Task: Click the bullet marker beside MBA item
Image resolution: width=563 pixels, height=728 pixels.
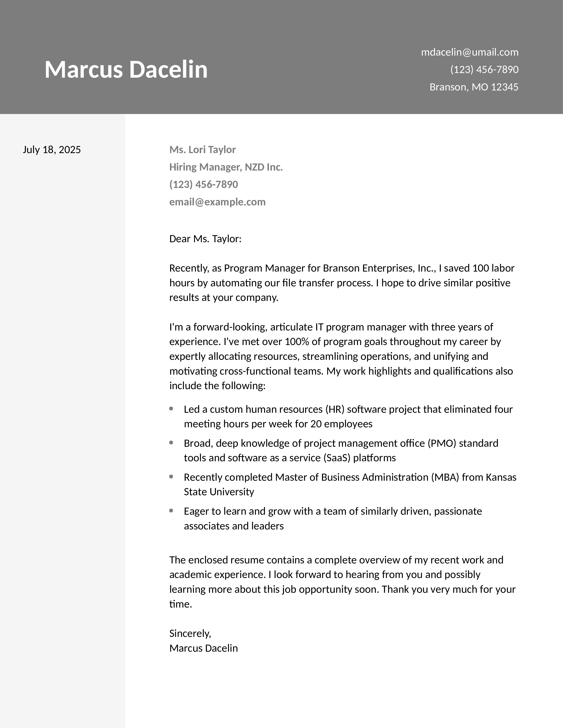Action: (171, 477)
